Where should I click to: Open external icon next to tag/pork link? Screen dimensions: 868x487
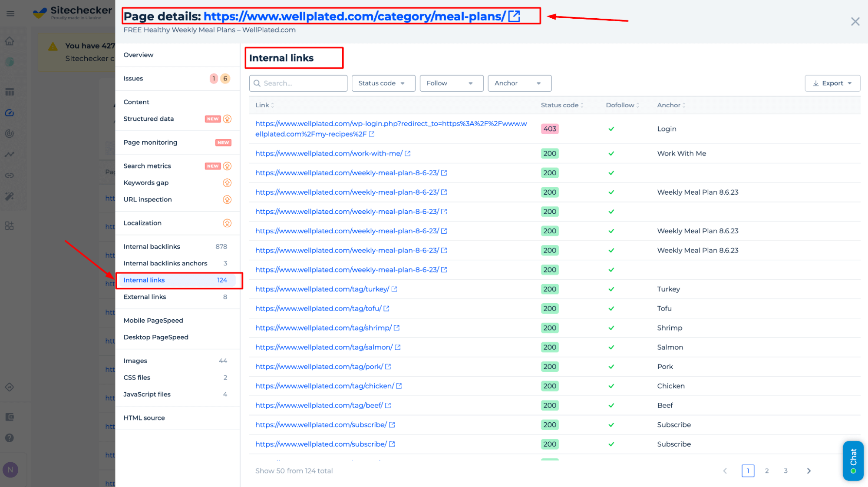pos(388,367)
